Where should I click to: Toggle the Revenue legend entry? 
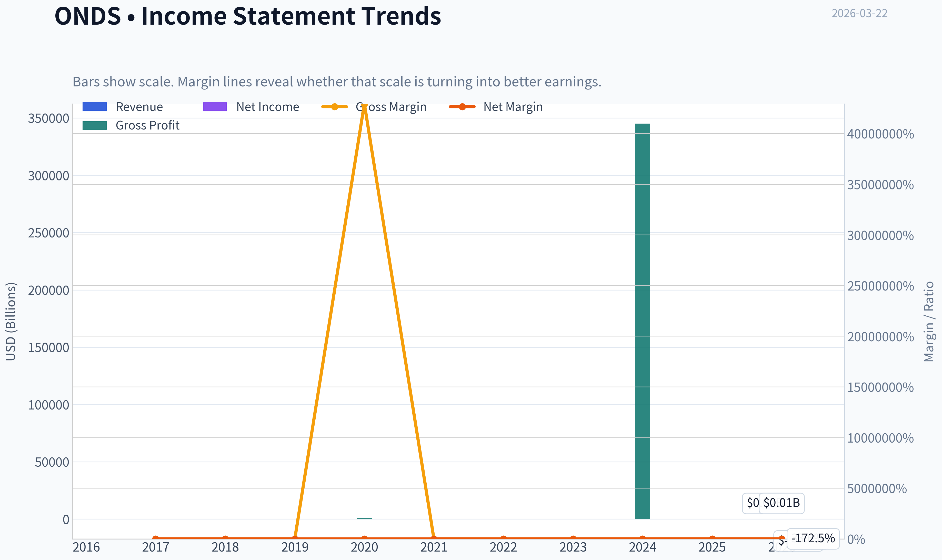(123, 107)
